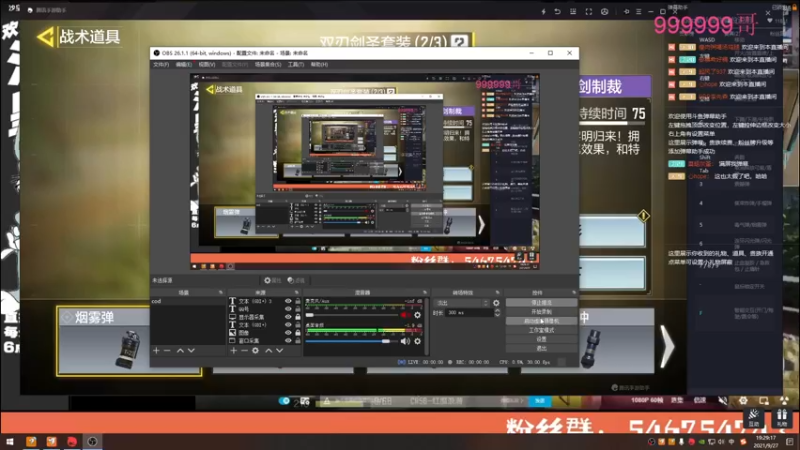This screenshot has height=450, width=800.
Task: Go to next tactical item with right arrow
Action: [x=667, y=346]
